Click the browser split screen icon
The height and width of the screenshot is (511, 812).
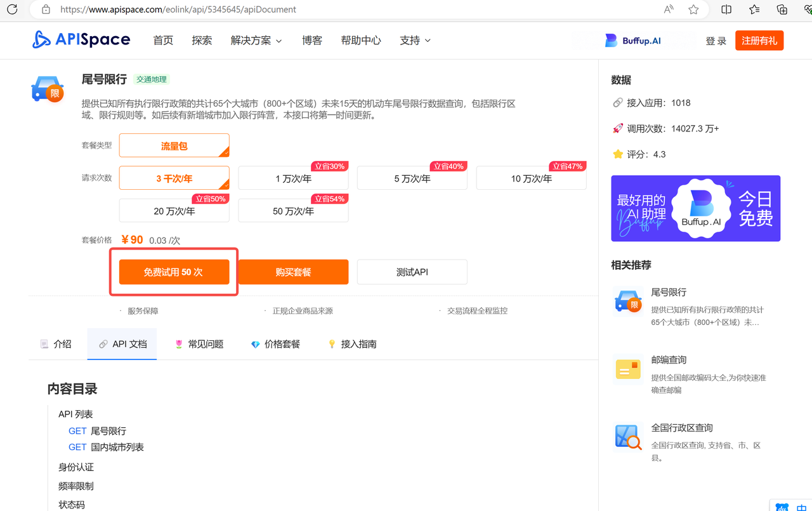click(726, 10)
